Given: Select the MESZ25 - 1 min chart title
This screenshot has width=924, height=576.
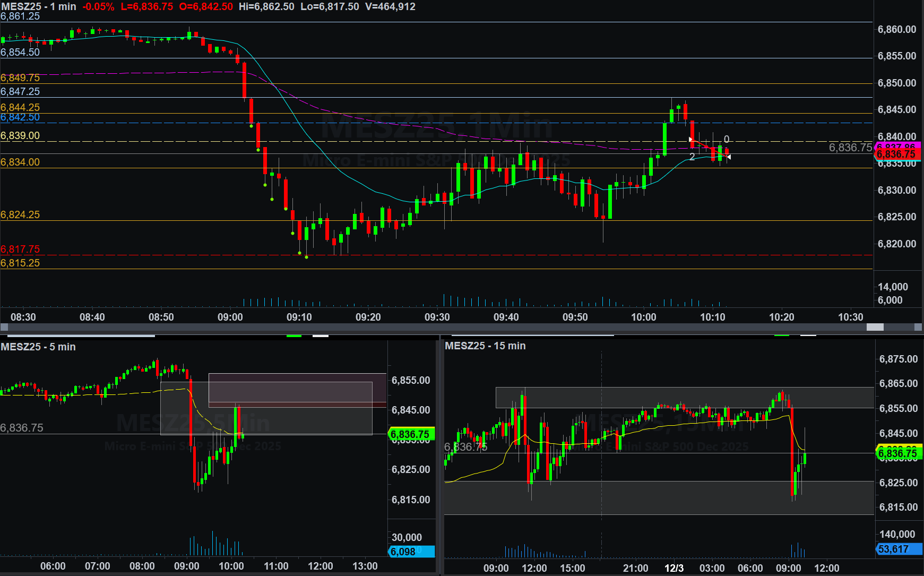Looking at the screenshot, I should click(x=38, y=7).
